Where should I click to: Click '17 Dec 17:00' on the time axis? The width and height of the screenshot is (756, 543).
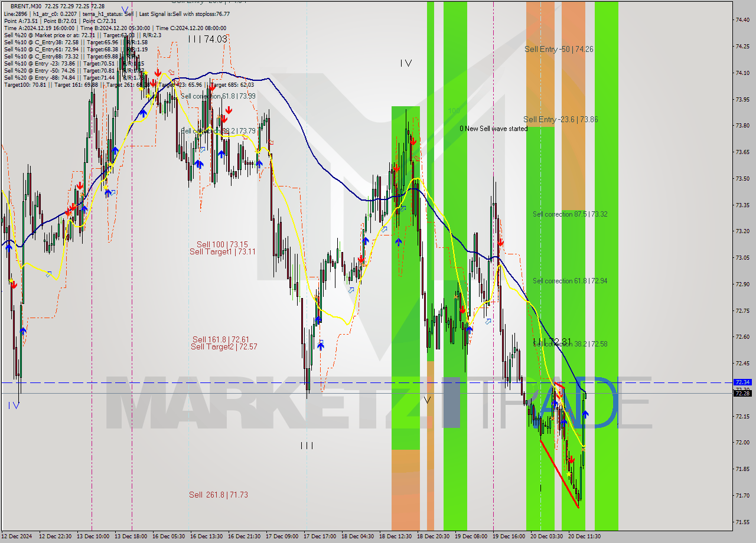coord(320,537)
